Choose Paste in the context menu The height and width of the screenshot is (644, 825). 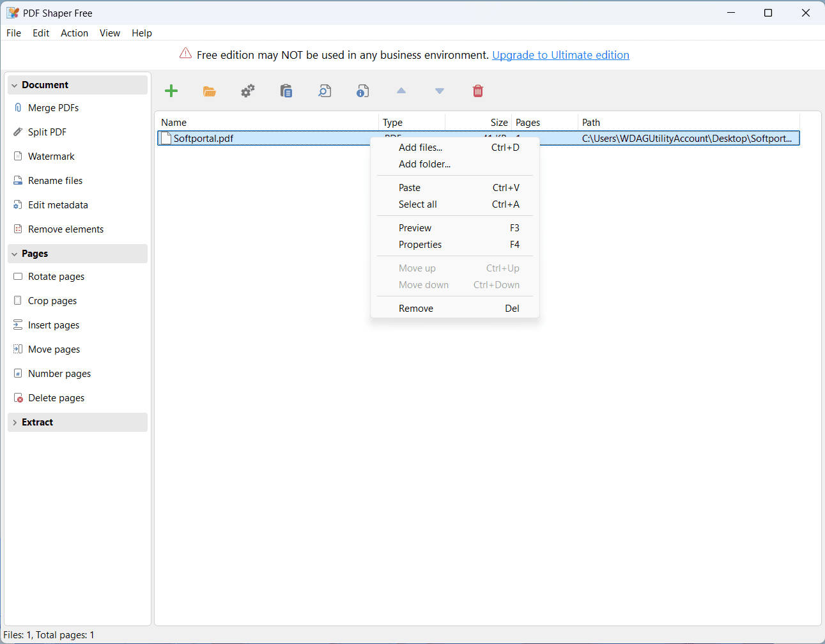click(455, 188)
